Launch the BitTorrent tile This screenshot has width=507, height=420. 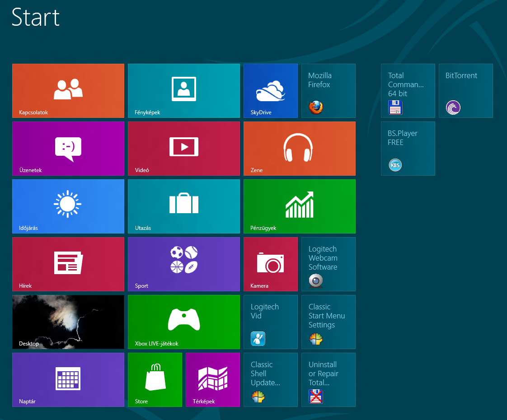pyautogui.click(x=466, y=91)
